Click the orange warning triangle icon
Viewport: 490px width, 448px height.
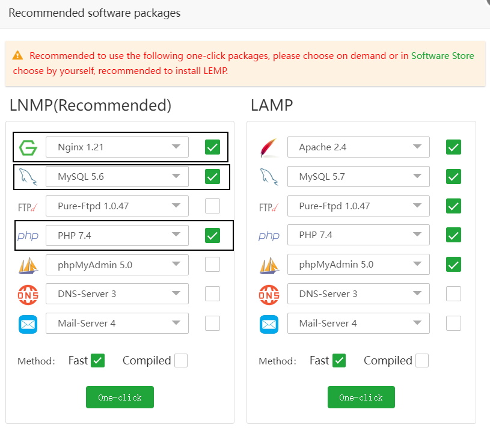[17, 56]
